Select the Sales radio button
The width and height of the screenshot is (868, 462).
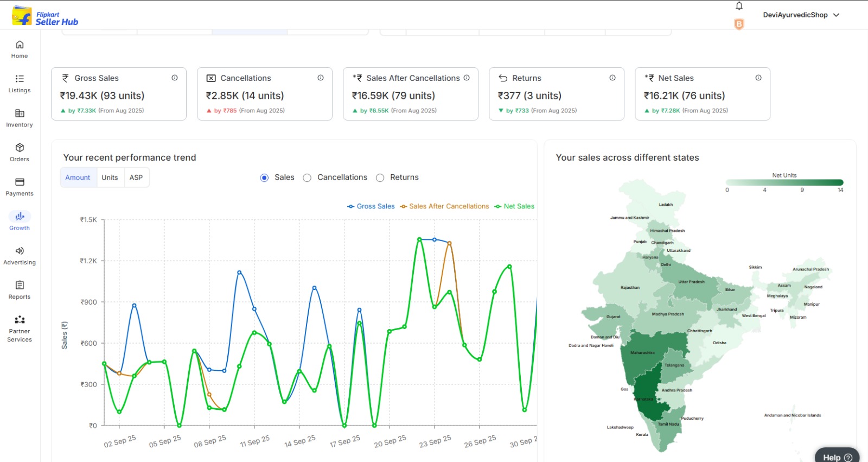(x=264, y=178)
